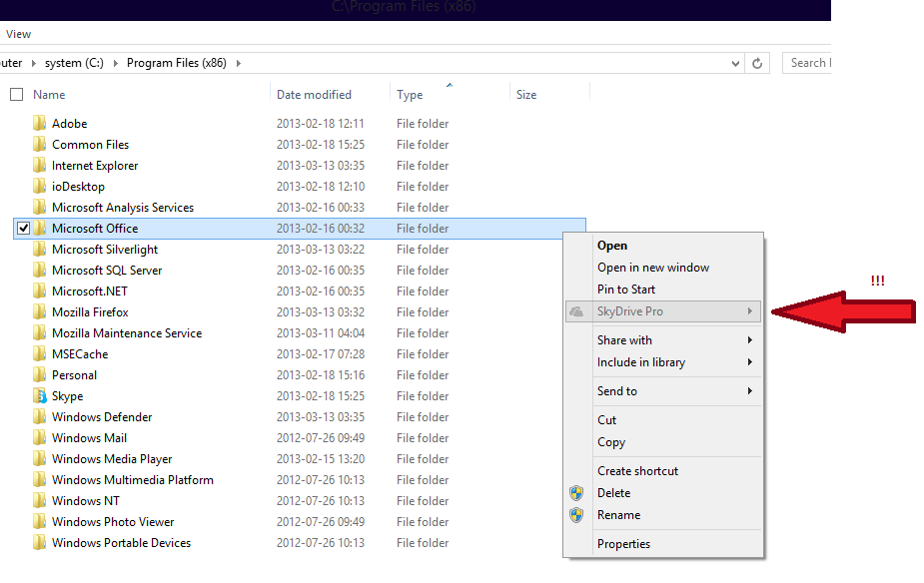Toggle the select-all checkbox in header
The image size is (924, 583).
(16, 95)
